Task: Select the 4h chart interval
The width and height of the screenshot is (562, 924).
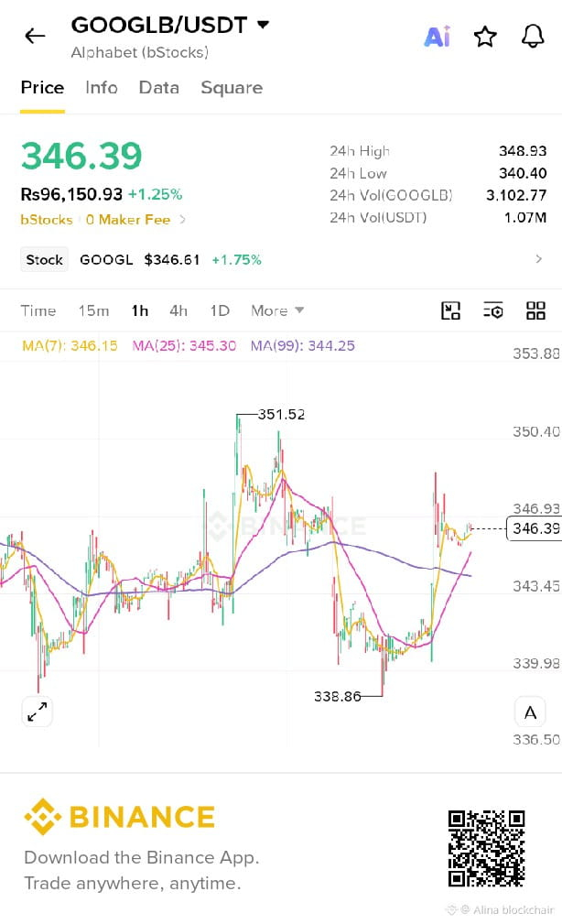Action: pyautogui.click(x=178, y=310)
